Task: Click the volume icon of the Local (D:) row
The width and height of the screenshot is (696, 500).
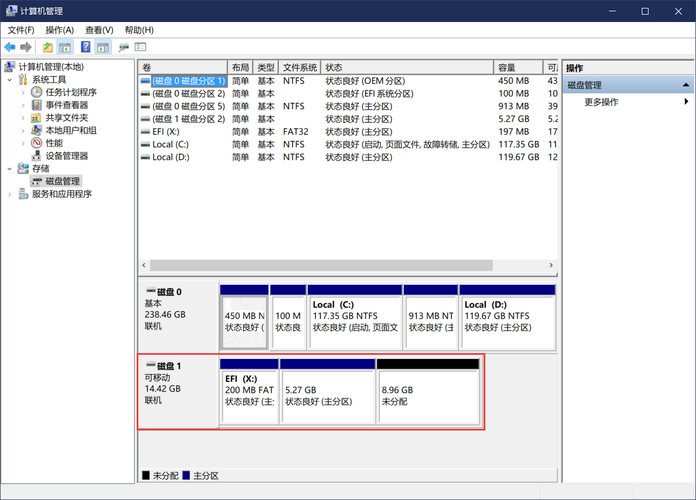Action: (145, 157)
